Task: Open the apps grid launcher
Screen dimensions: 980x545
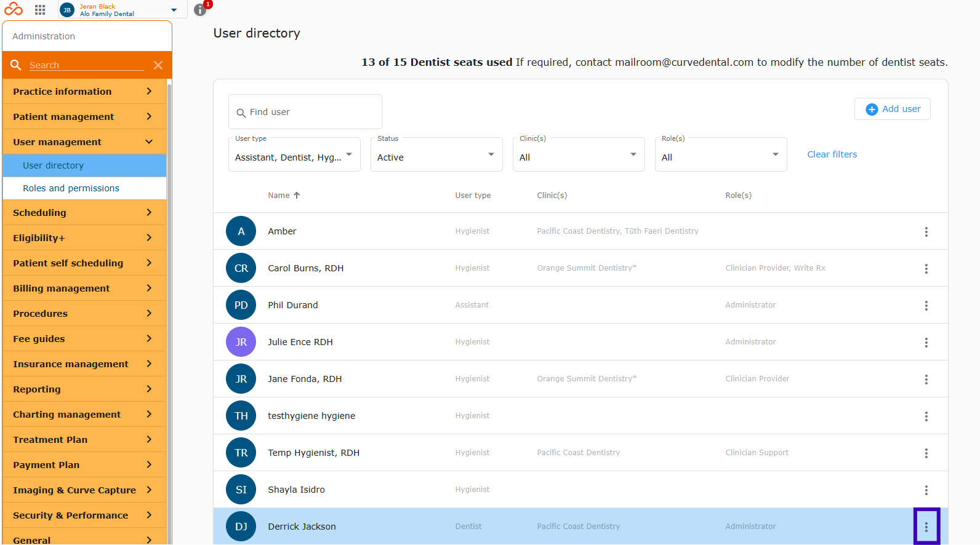Action: [40, 10]
